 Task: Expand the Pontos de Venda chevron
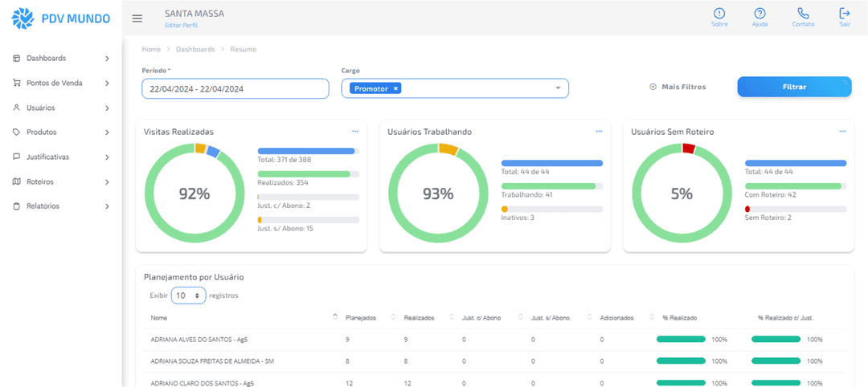pyautogui.click(x=108, y=84)
